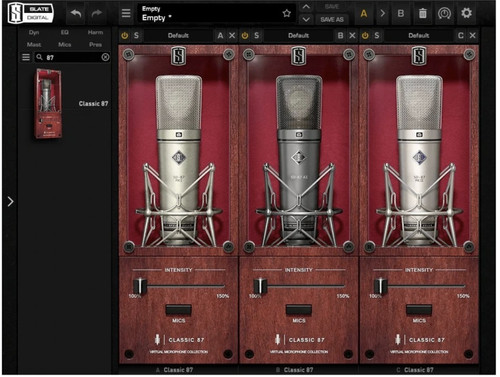Click the slot B letter label in module header
The width and height of the screenshot is (500, 377).
(x=340, y=35)
